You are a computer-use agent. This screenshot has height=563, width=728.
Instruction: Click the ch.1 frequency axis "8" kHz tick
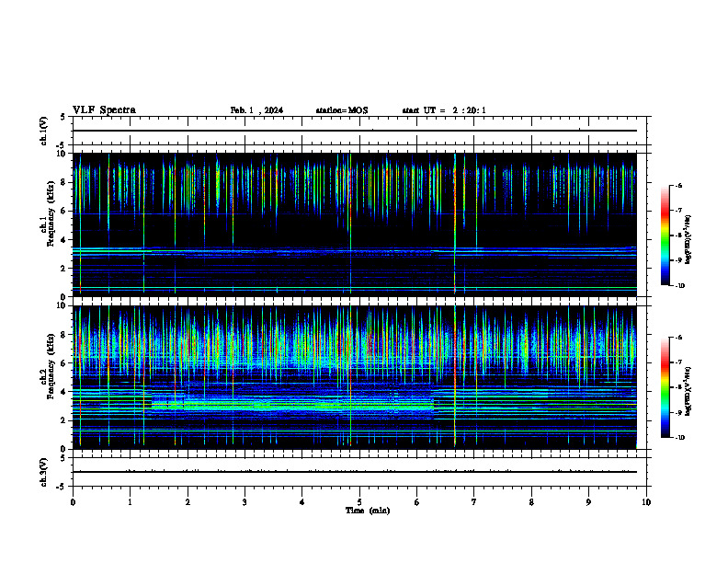tap(64, 182)
